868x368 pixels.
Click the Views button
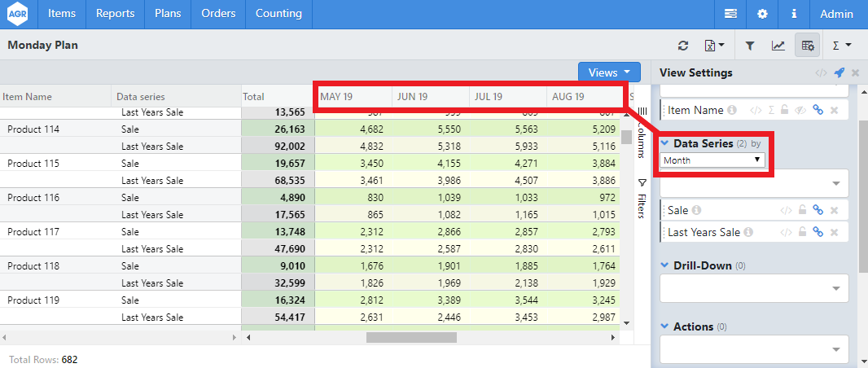609,72
